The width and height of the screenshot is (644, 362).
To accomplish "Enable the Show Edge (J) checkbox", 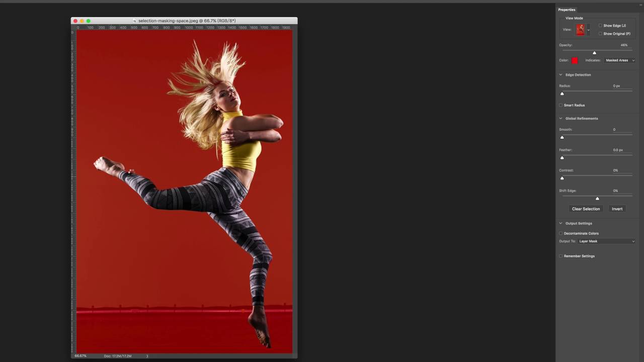I will click(600, 26).
